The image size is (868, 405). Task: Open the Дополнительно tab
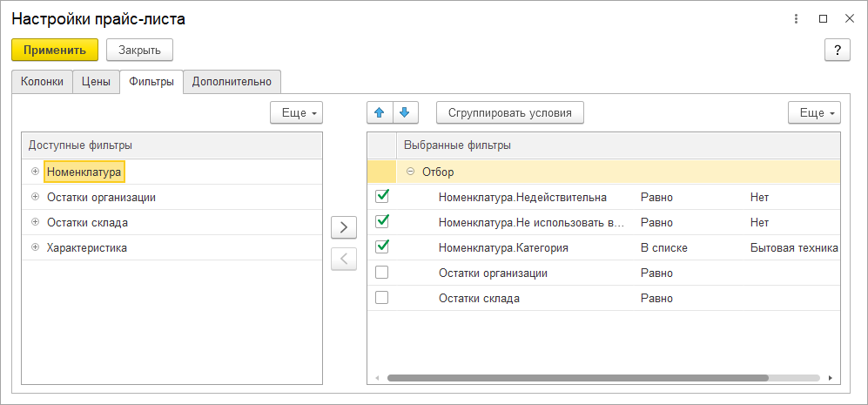[232, 82]
